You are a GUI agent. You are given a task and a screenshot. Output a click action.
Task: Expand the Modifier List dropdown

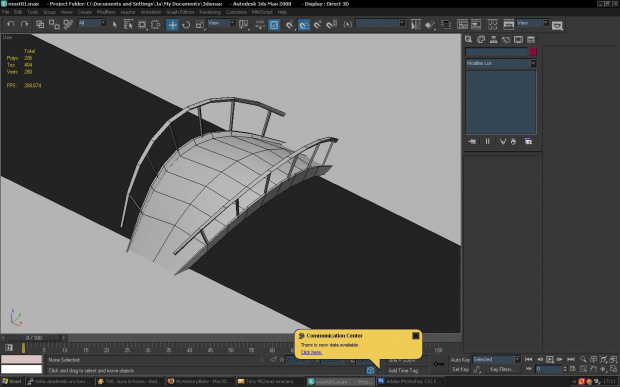(x=501, y=63)
